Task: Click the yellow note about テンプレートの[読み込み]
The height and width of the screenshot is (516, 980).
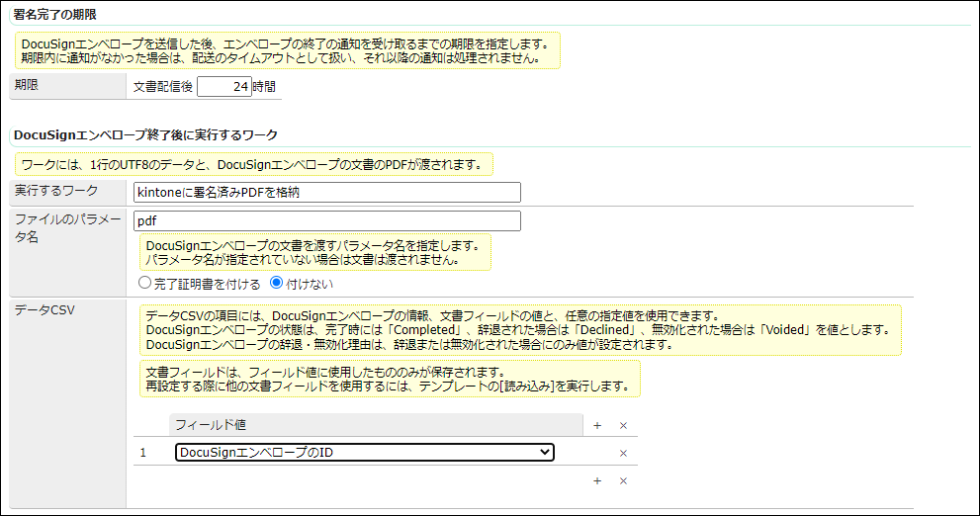Action: 388,379
